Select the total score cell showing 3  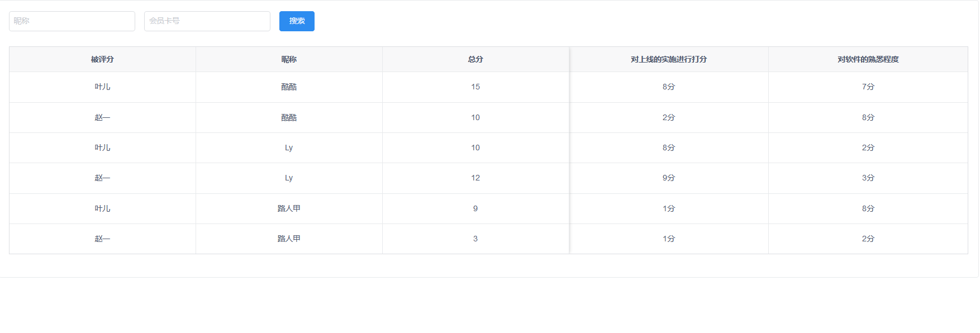(475, 239)
